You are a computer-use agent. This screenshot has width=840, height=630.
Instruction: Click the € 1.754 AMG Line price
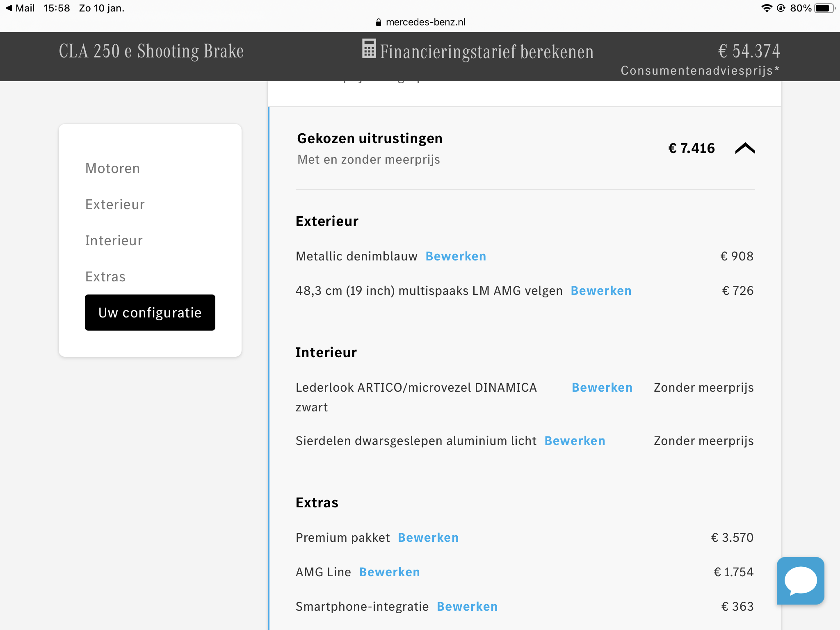tap(734, 572)
